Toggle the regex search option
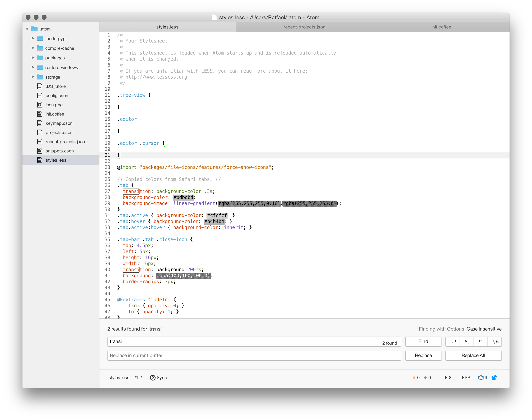The height and width of the screenshot is (420, 532). [x=452, y=342]
